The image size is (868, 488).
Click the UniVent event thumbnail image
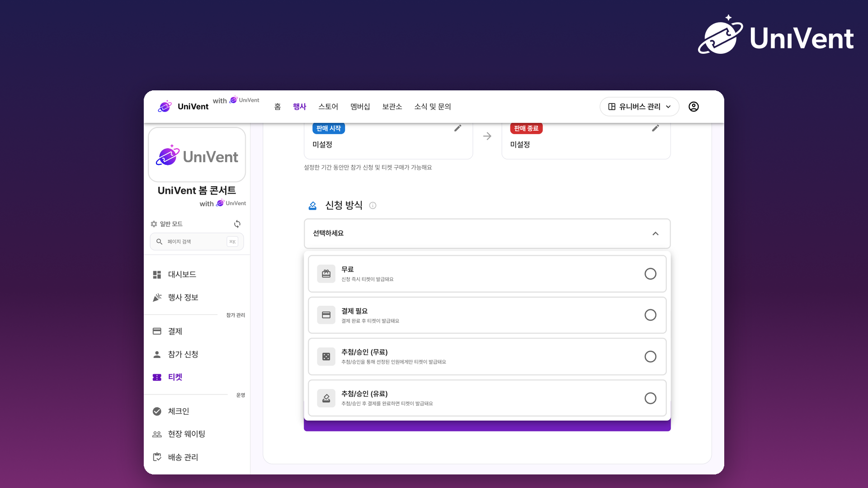point(197,155)
